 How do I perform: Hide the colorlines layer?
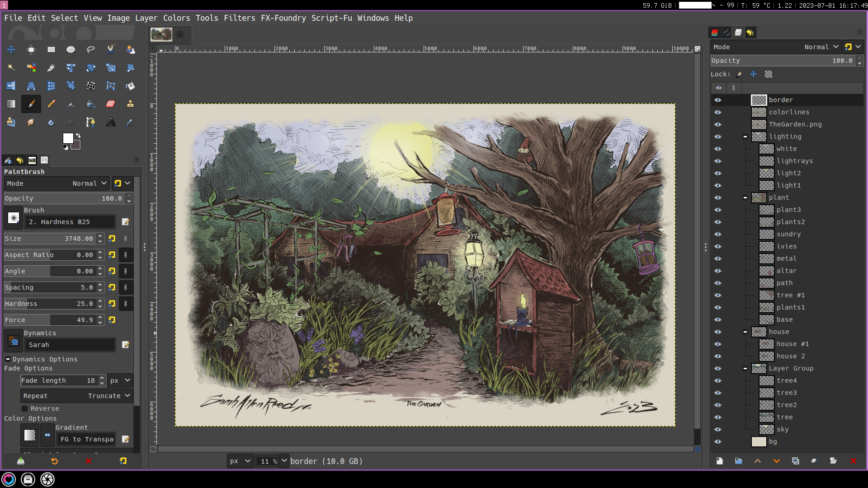click(x=718, y=112)
